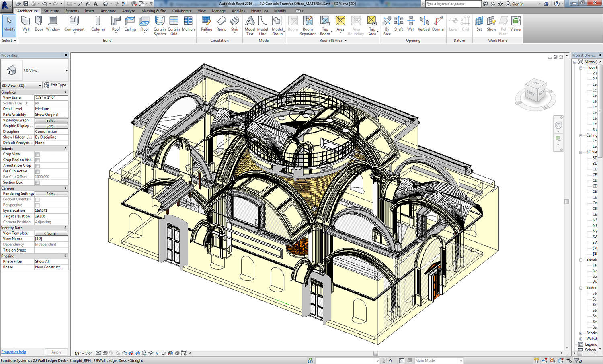Open the Properties help link

(x=14, y=352)
